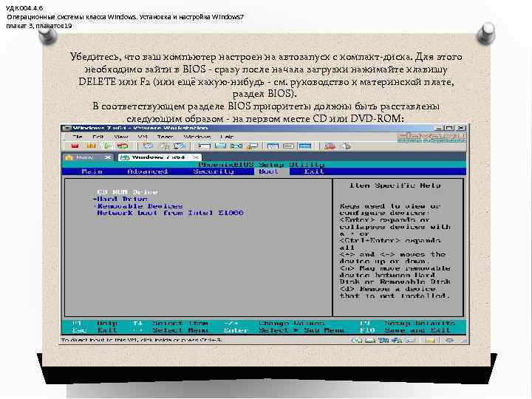Image resolution: width=532 pixels, height=399 pixels.
Task: Select the CD-ROM Drive boot entry
Action: tap(127, 192)
